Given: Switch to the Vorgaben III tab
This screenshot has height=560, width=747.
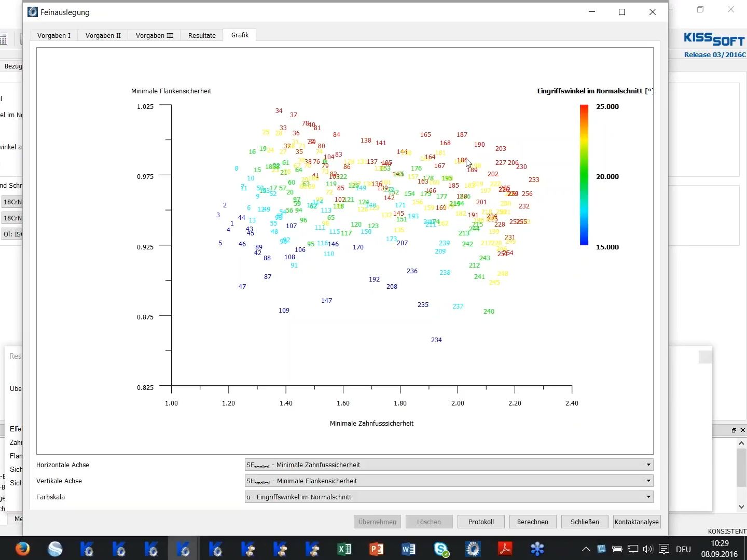Looking at the screenshot, I should tap(154, 35).
